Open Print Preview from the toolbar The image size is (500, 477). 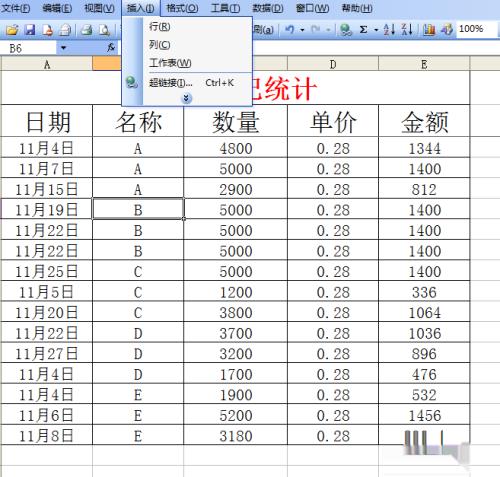pos(105,30)
